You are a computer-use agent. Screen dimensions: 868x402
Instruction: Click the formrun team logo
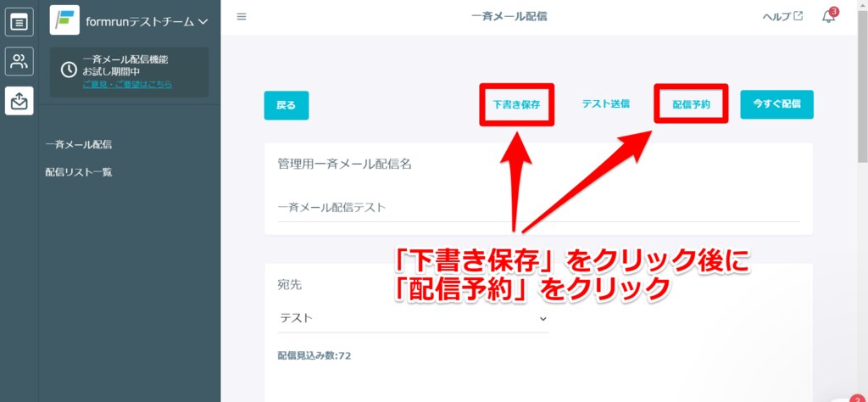(64, 20)
